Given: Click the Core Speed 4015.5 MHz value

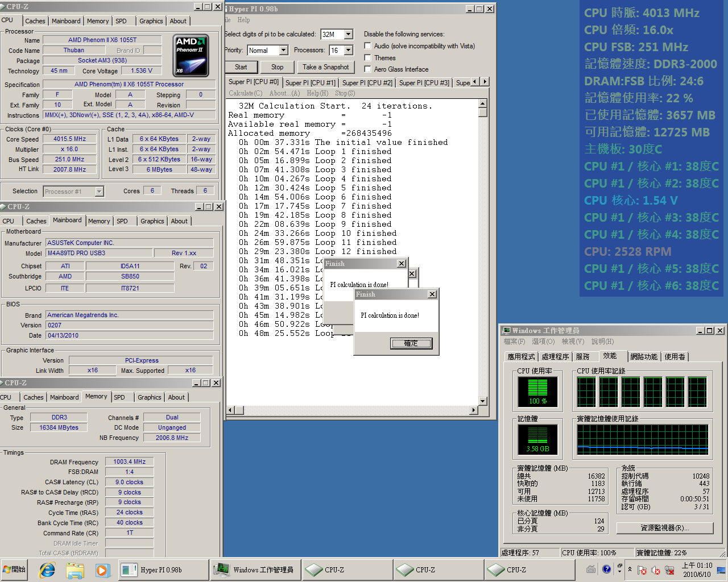Looking at the screenshot, I should tap(69, 139).
